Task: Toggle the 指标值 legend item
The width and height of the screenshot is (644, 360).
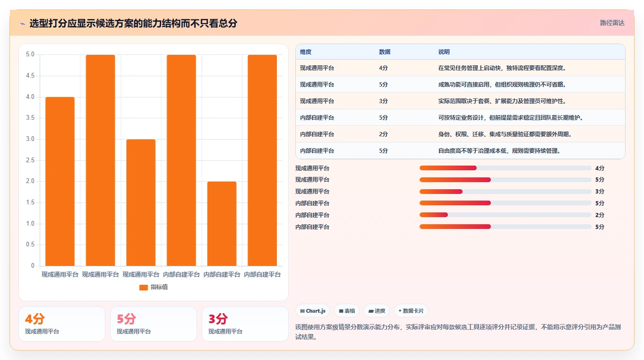Action: point(154,287)
